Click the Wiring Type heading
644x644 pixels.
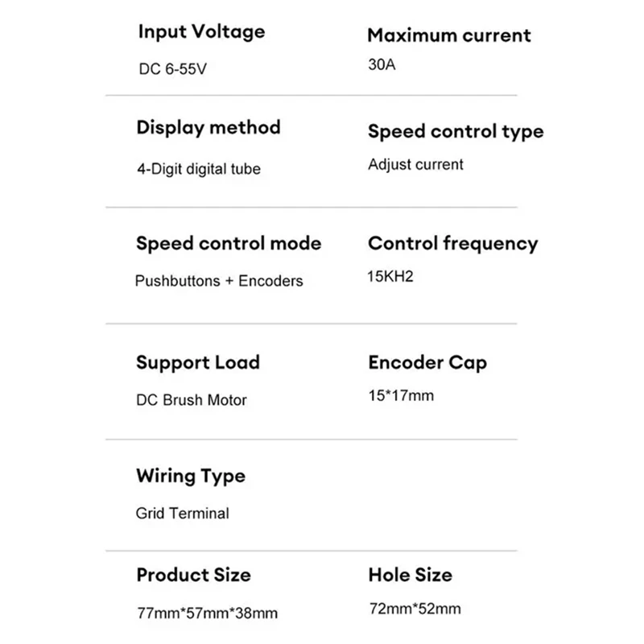[191, 476]
